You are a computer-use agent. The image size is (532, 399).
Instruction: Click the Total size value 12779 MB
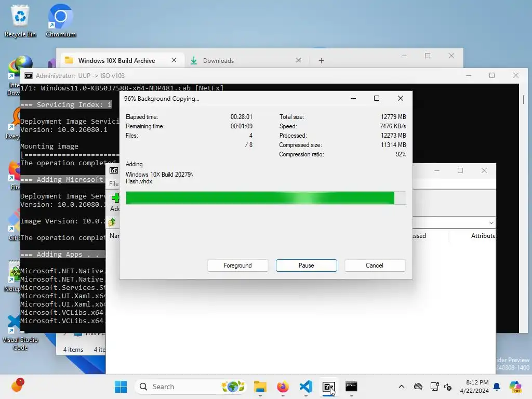point(393,117)
